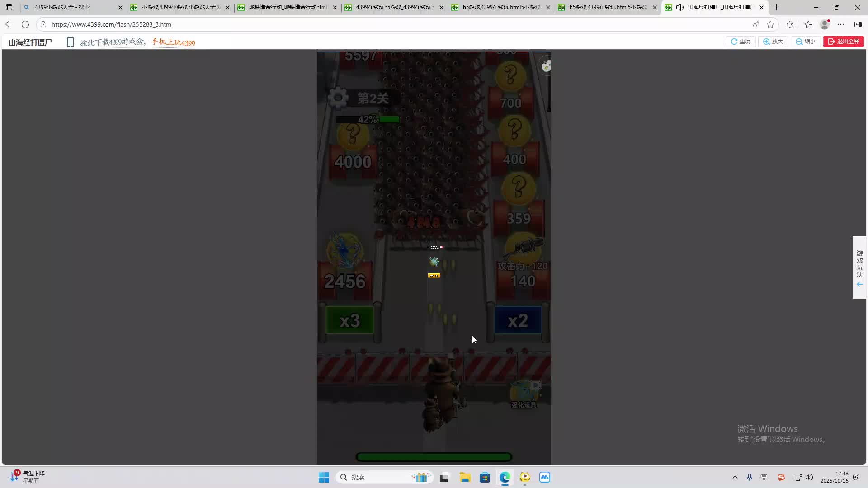The height and width of the screenshot is (488, 868).
Task: Open the browser sidebar panel icon
Action: coord(858,24)
